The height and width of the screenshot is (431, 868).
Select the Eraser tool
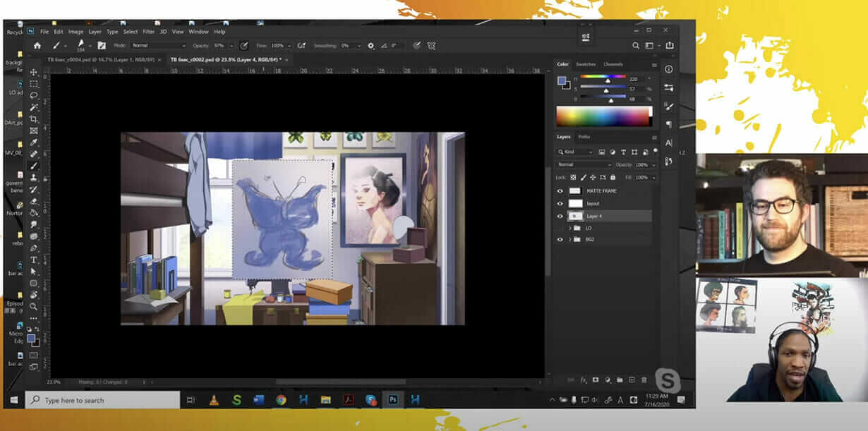coord(33,201)
